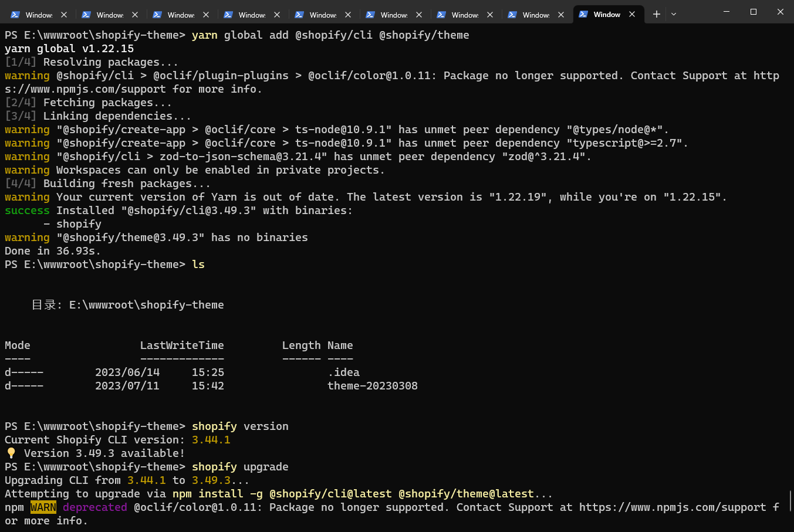The width and height of the screenshot is (794, 532).
Task: Click the theme-20230308 directory name in listing
Action: (372, 386)
